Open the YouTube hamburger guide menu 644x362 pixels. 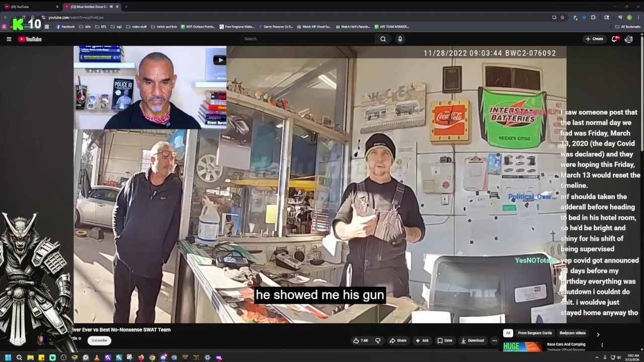pyautogui.click(x=9, y=39)
